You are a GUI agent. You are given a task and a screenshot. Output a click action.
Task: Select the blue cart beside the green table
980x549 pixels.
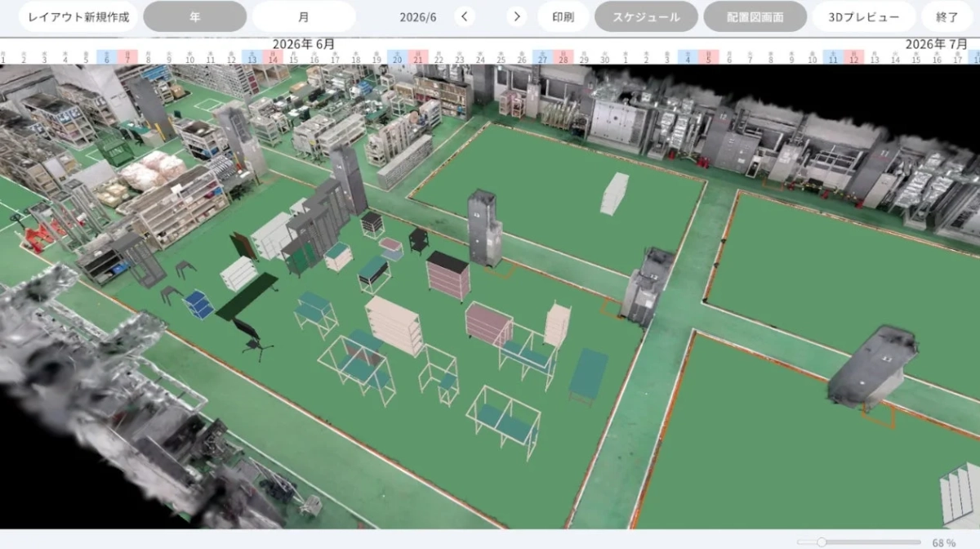pos(198,305)
